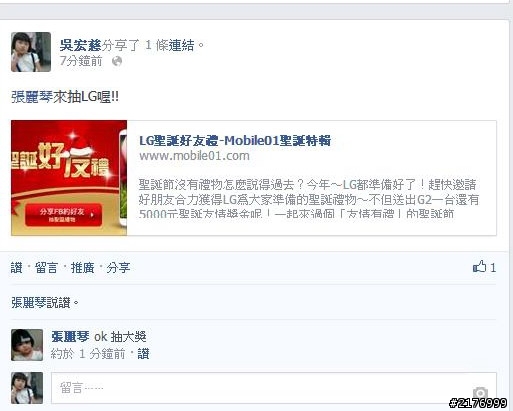The image size is (513, 411).
Task: Open 張麗琴's avatar beside her comment
Action: click(x=27, y=345)
